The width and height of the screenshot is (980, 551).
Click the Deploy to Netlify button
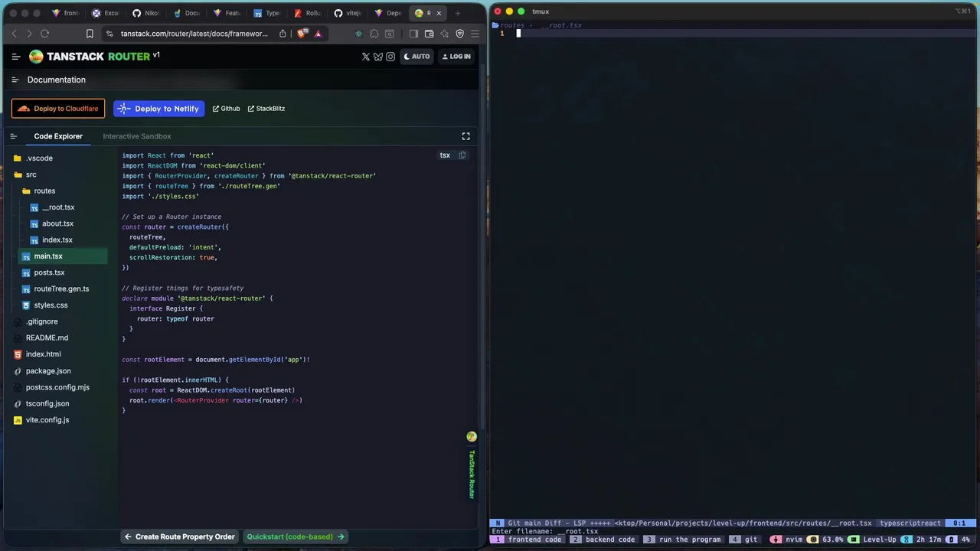click(x=159, y=109)
